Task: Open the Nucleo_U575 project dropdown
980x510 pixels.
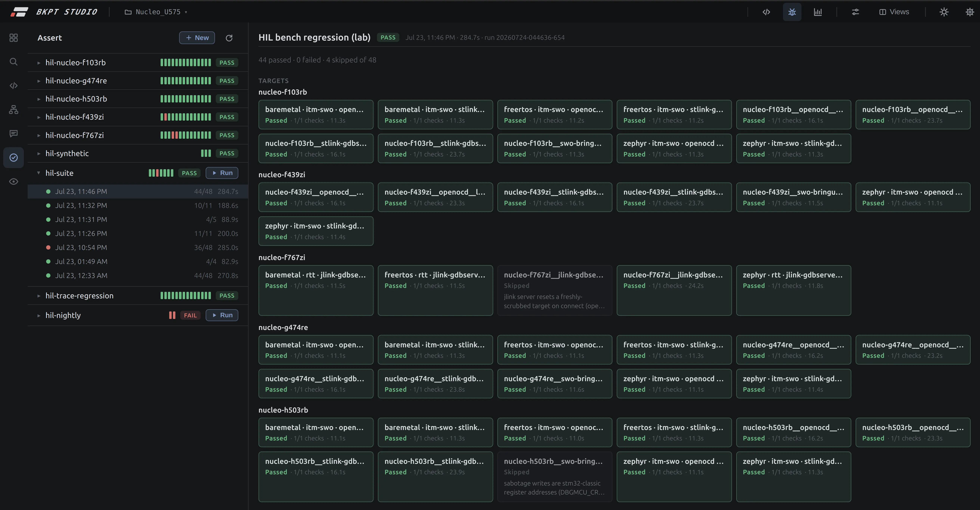Action: (156, 12)
